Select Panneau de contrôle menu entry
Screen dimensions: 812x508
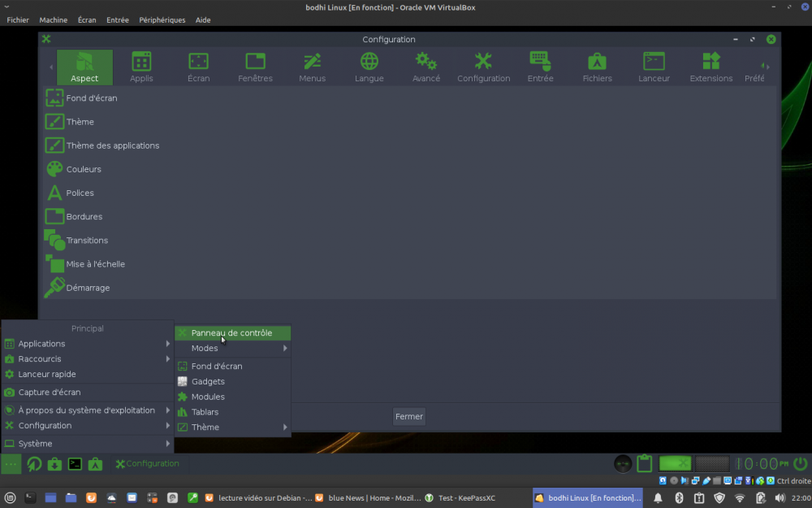231,332
